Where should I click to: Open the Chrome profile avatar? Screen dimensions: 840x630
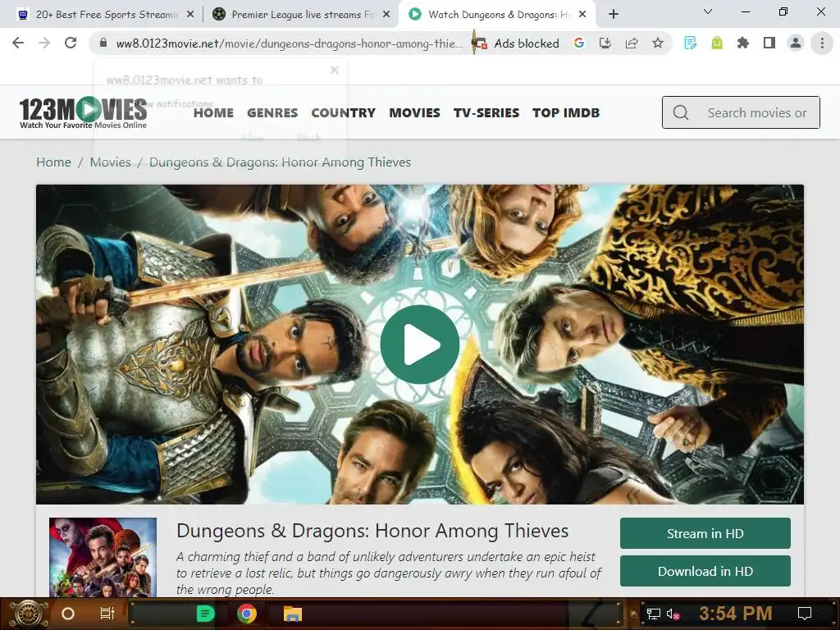(x=796, y=43)
